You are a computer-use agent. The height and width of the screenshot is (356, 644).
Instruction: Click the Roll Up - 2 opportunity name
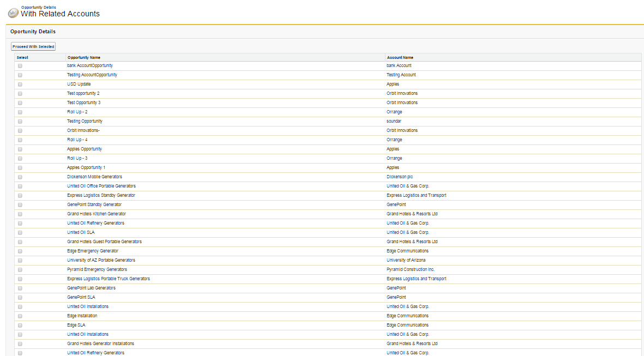click(x=77, y=112)
